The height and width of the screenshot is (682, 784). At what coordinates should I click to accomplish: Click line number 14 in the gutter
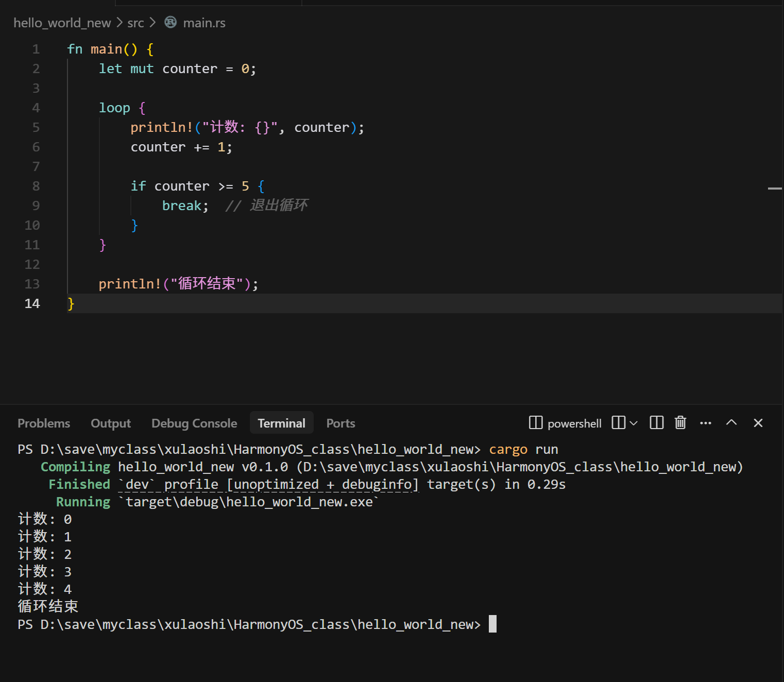(x=32, y=303)
